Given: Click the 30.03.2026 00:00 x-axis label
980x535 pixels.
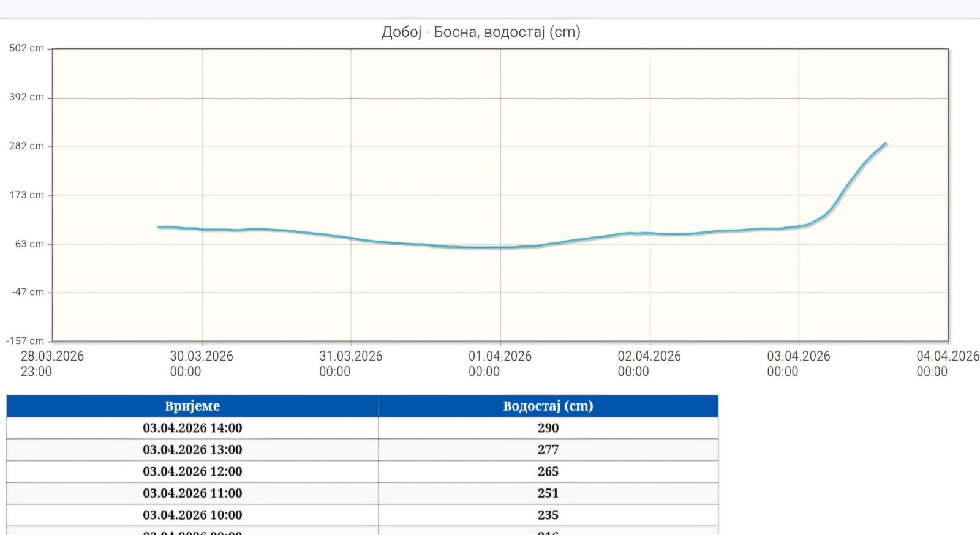Looking at the screenshot, I should click(202, 363).
